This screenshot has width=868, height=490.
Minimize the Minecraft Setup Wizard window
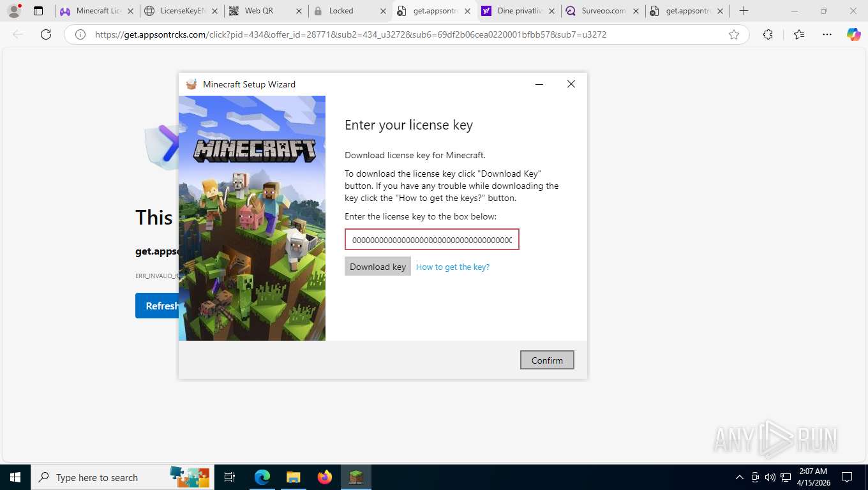pyautogui.click(x=539, y=84)
